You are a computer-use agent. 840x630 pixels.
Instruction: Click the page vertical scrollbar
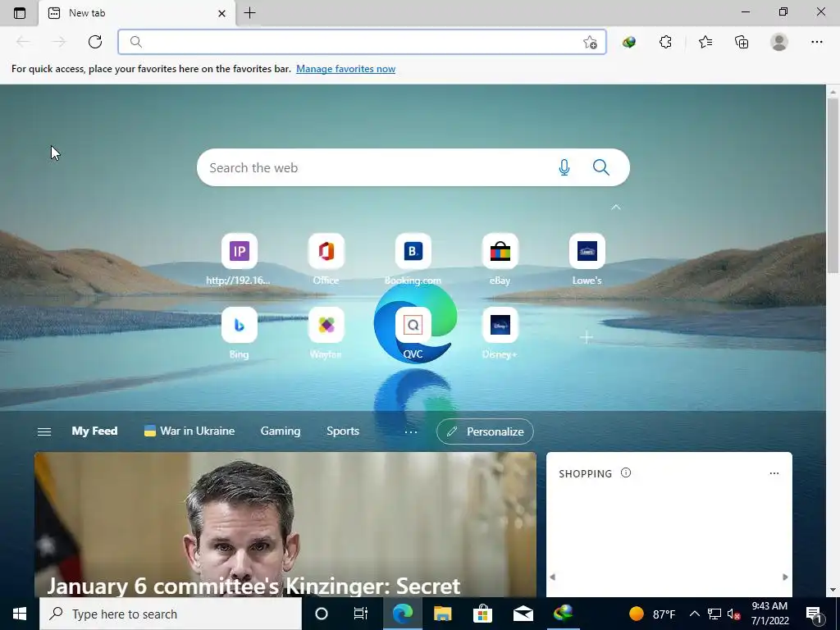point(833,185)
